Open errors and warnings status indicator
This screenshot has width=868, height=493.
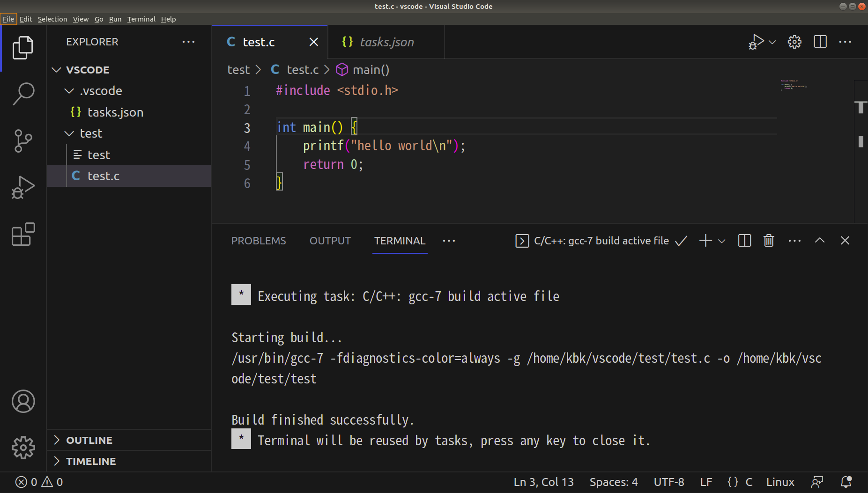coord(39,482)
